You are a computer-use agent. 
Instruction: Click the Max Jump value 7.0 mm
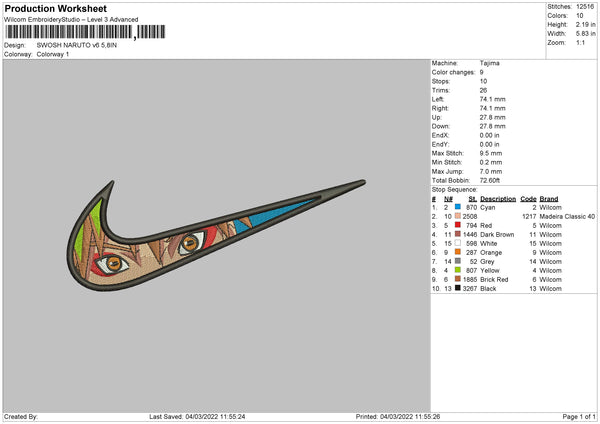pyautogui.click(x=491, y=171)
